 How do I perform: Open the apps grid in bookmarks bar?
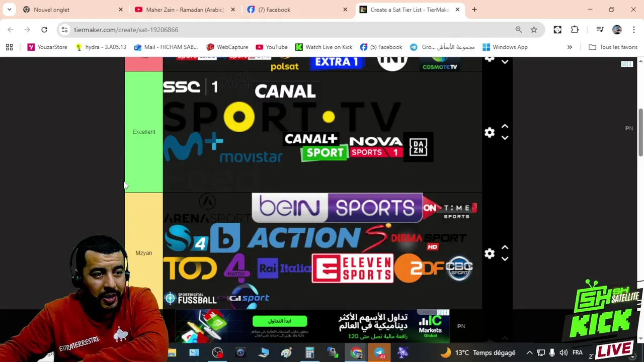9,47
